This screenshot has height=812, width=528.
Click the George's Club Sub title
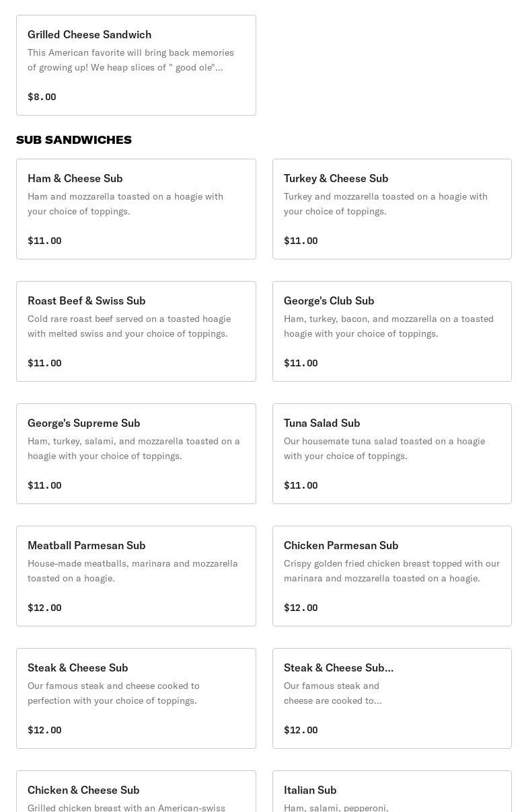[x=329, y=300]
